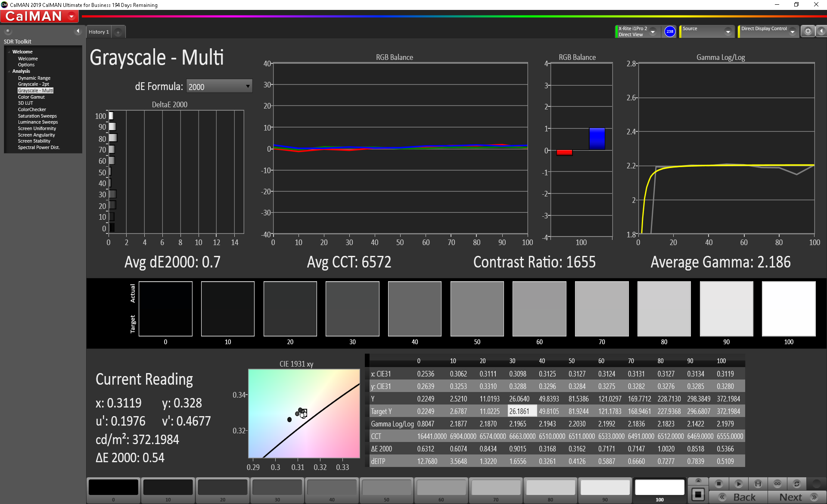Click the blue 238 meter timer circle
Screen dimensions: 827x504
[x=670, y=31]
